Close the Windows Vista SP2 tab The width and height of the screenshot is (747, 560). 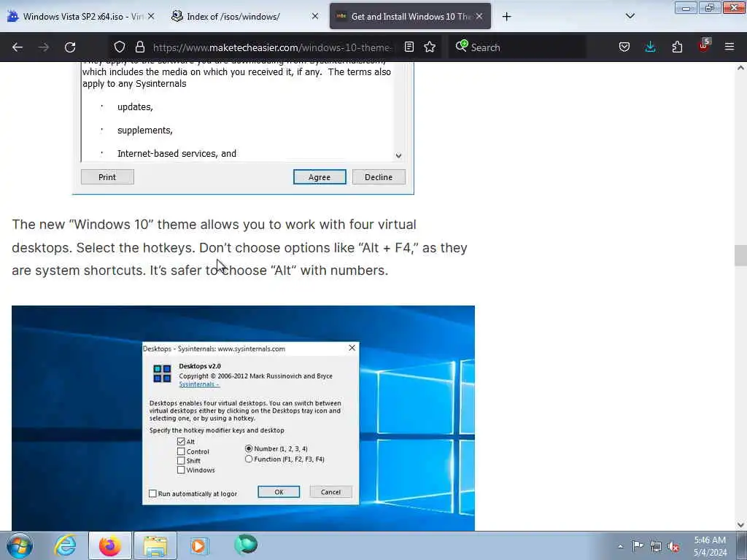coord(151,16)
